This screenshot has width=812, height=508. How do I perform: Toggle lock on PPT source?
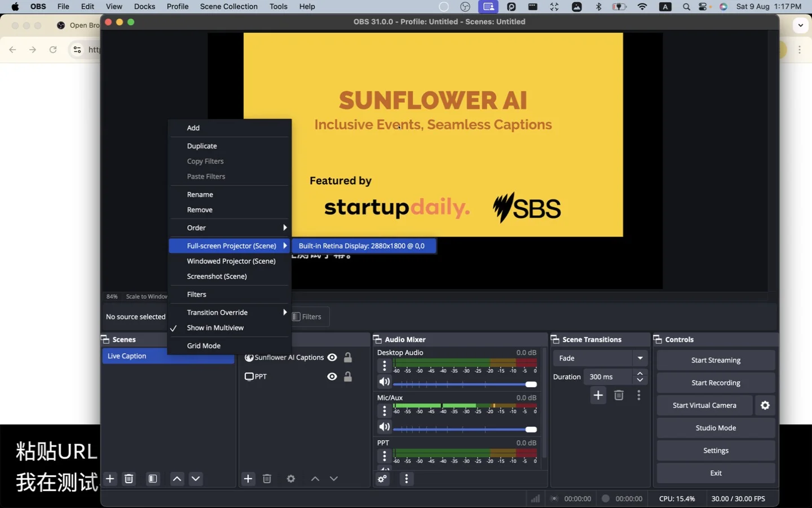point(348,376)
